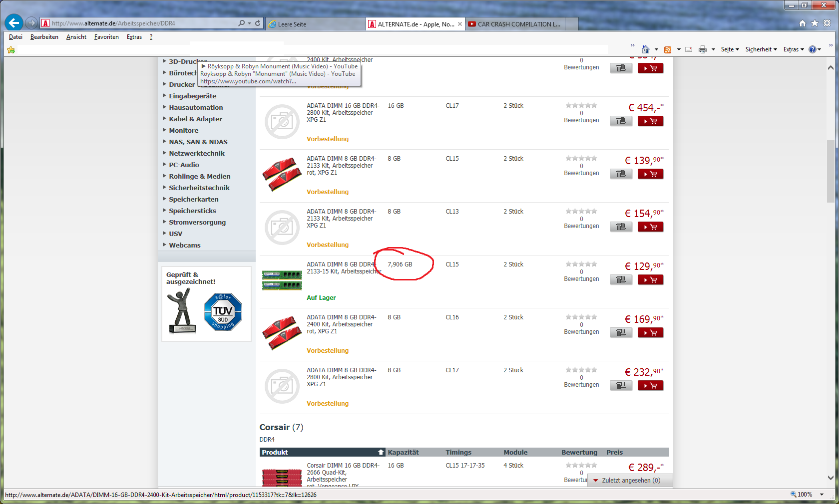Add to favorites bar star icon

(x=11, y=49)
